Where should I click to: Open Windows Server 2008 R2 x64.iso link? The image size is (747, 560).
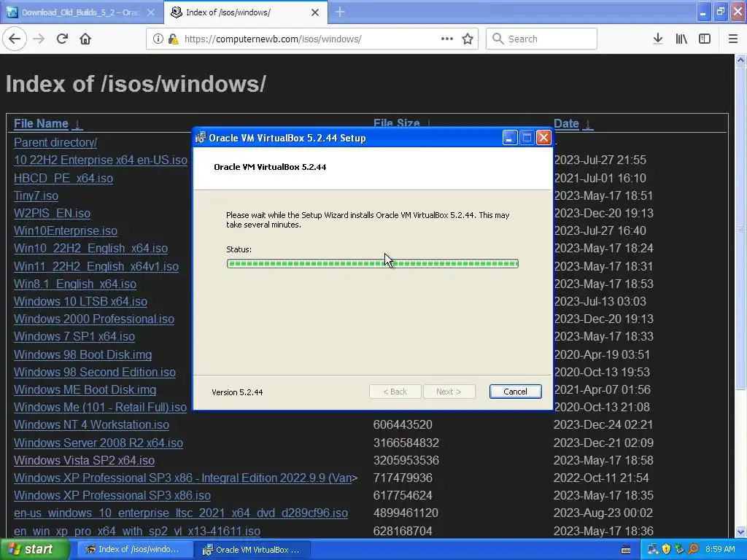pyautogui.click(x=98, y=443)
